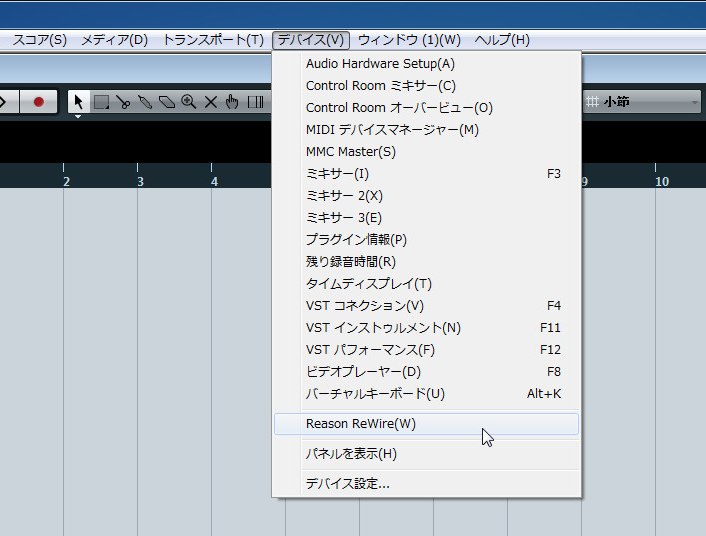The width and height of the screenshot is (706, 536).
Task: Open デバイス設定...
Action: (x=426, y=484)
